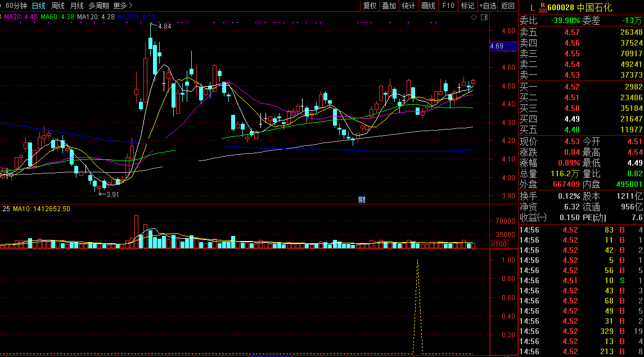Click the 委差 value -13万
This screenshot has height=357, width=644.
click(x=631, y=21)
